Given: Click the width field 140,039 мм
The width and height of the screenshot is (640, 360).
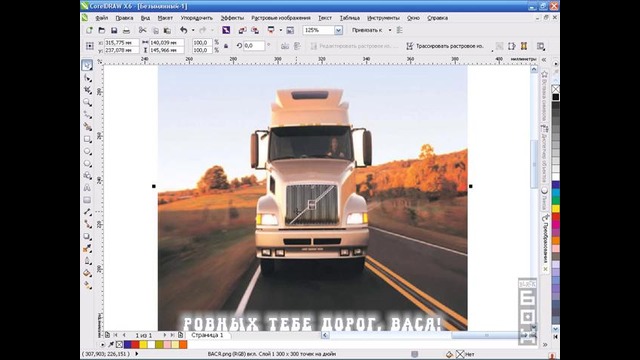Looking at the screenshot, I should click(166, 42).
